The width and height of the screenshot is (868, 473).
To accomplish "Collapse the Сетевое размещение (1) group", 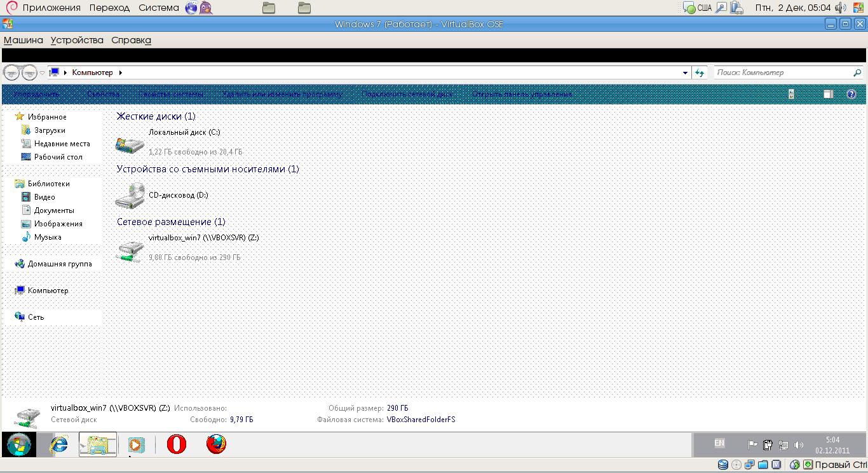I will (171, 222).
